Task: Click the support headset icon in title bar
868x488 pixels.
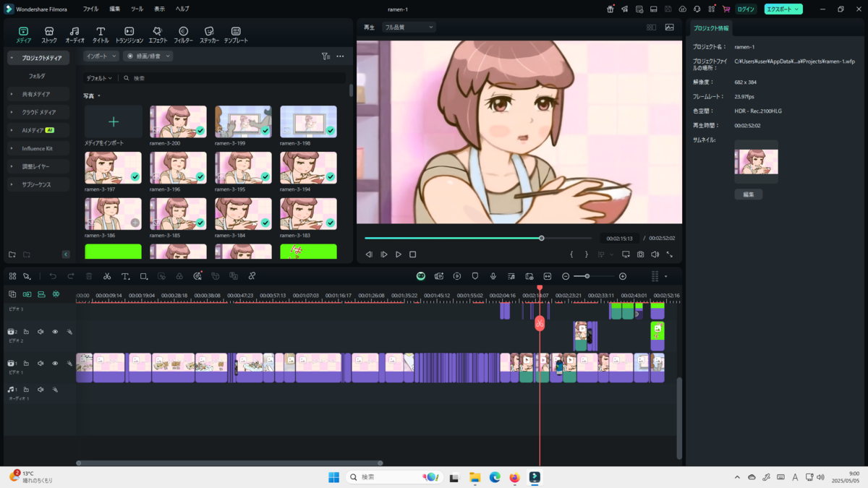Action: tap(697, 9)
